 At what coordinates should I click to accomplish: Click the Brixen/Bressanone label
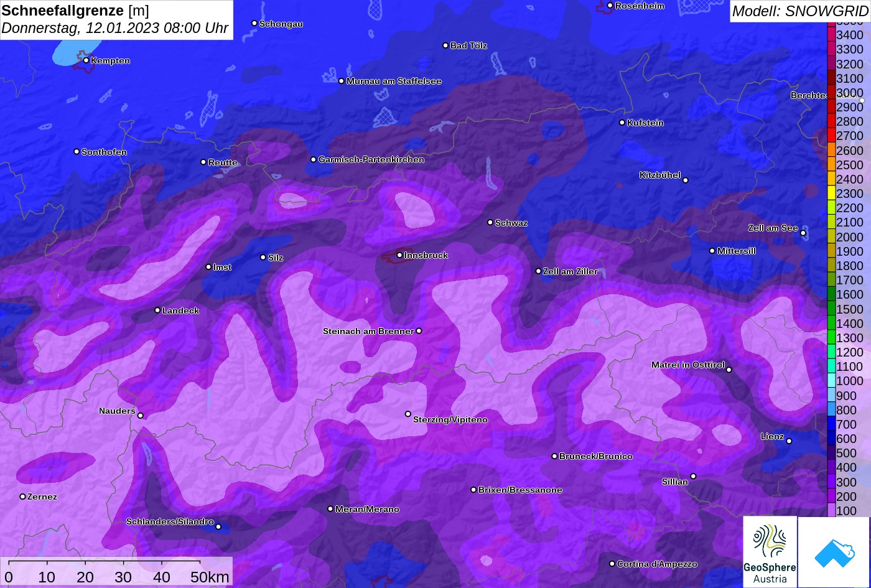(x=520, y=490)
